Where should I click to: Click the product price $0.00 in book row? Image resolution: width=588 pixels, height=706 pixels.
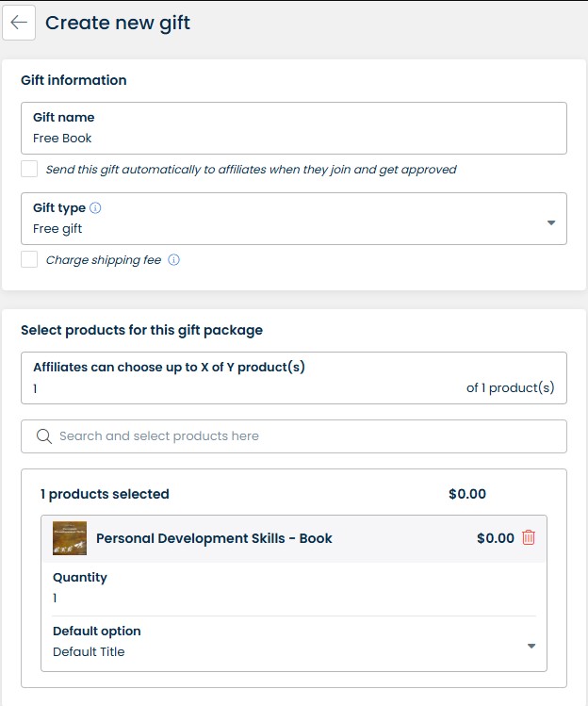495,538
